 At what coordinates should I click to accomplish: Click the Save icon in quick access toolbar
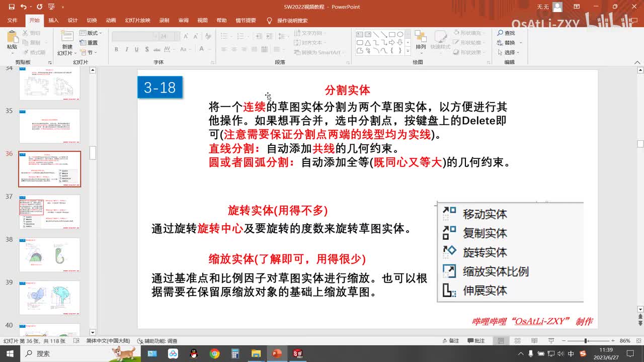coord(11,7)
